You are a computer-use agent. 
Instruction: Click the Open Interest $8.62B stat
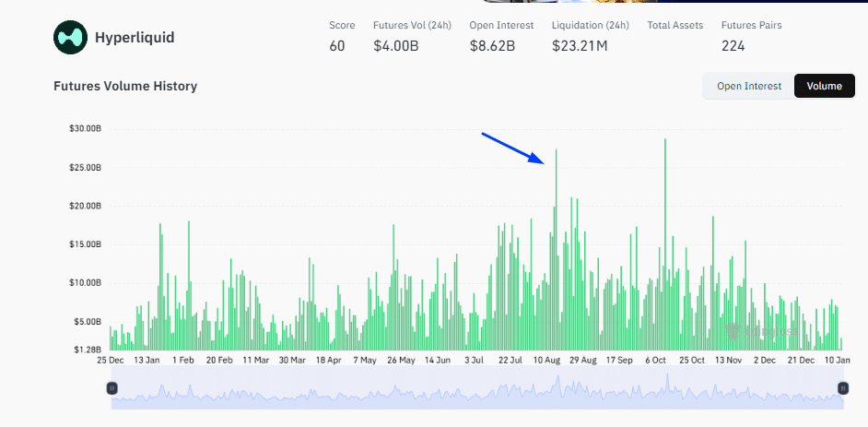(492, 45)
